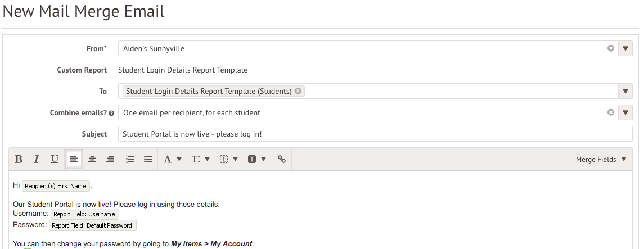Open the text background color picker
The image size is (644, 249).
click(x=256, y=160)
